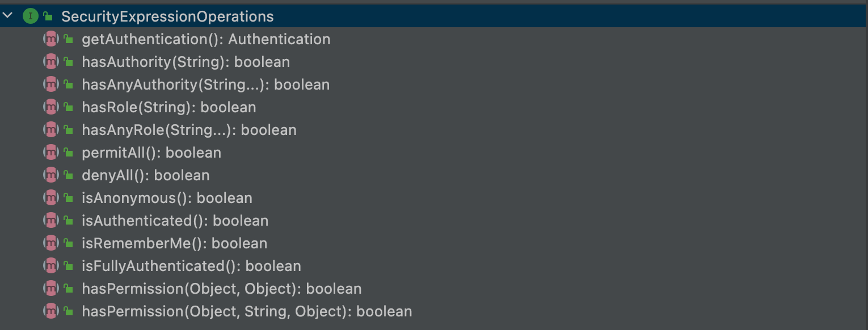Click the public lock icon for permitAll()
This screenshot has width=868, height=330.
(x=68, y=153)
